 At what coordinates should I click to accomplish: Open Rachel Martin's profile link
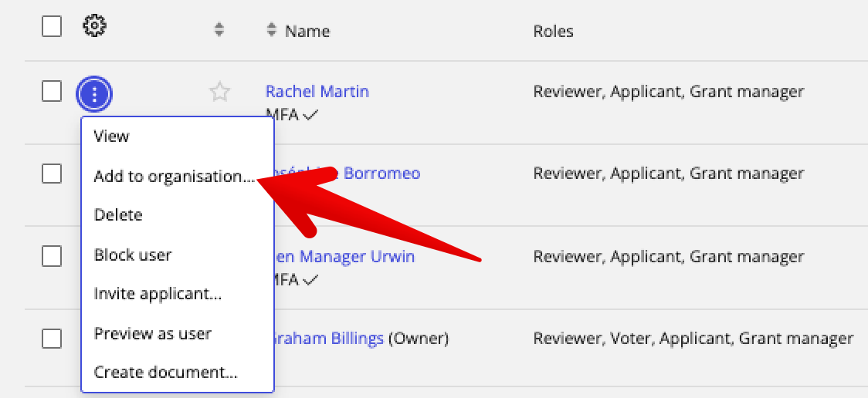coord(317,91)
